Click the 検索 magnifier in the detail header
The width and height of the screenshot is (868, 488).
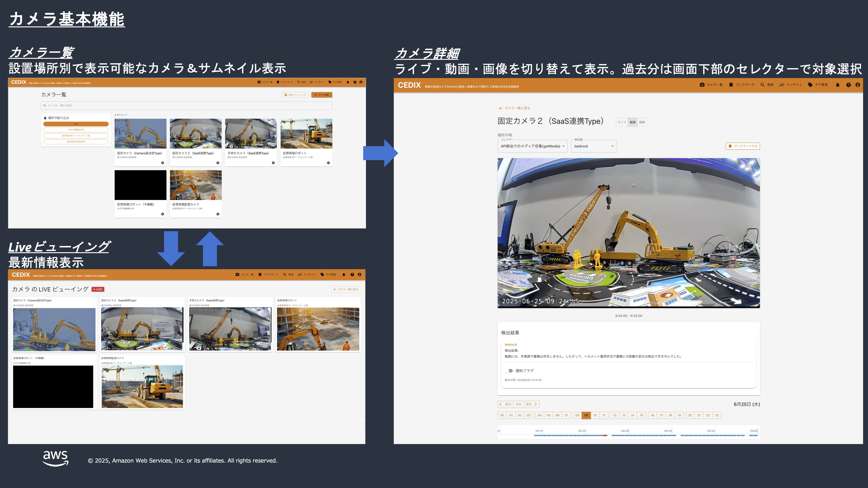pos(762,85)
